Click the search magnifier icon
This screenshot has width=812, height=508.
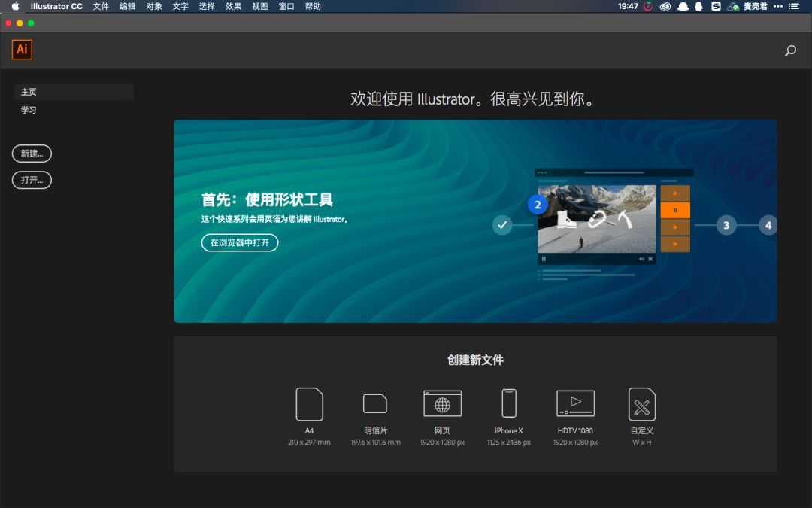[x=790, y=50]
